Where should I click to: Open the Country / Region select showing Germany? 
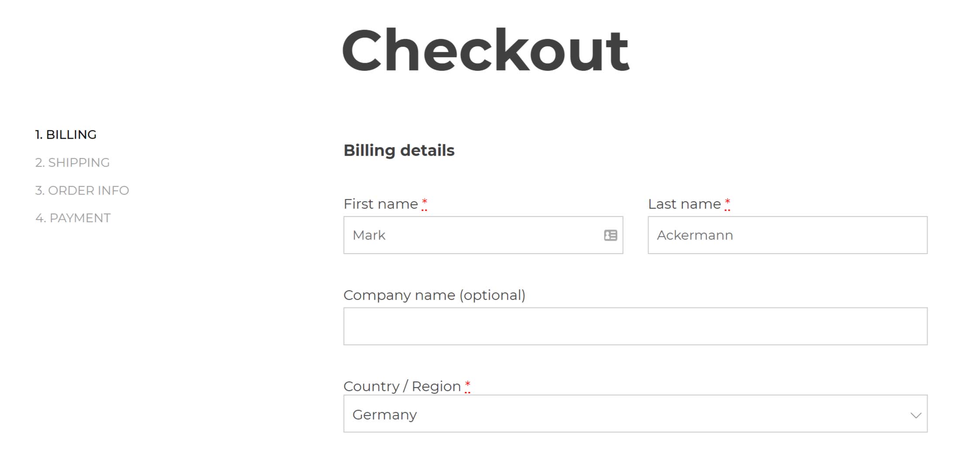point(635,414)
